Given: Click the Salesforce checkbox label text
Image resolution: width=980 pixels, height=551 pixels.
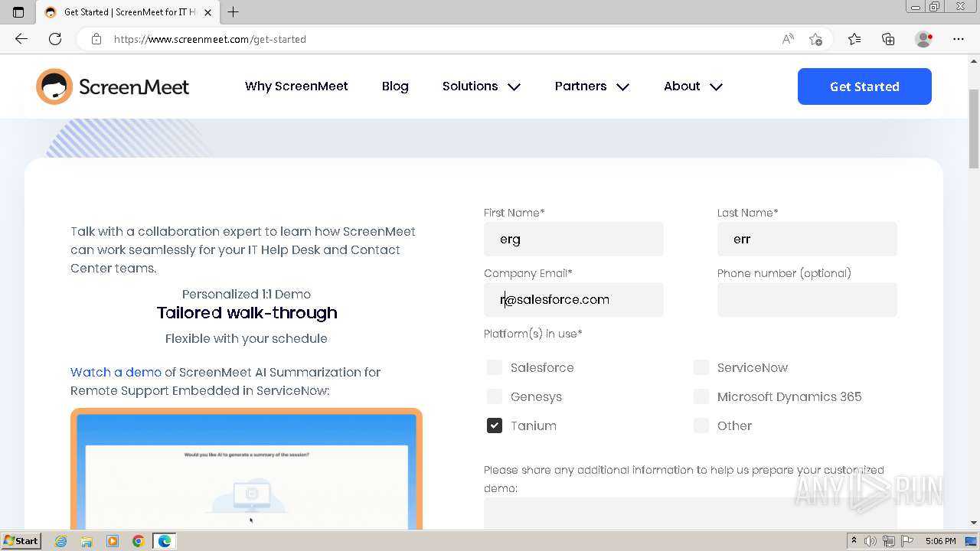Looking at the screenshot, I should 542,367.
